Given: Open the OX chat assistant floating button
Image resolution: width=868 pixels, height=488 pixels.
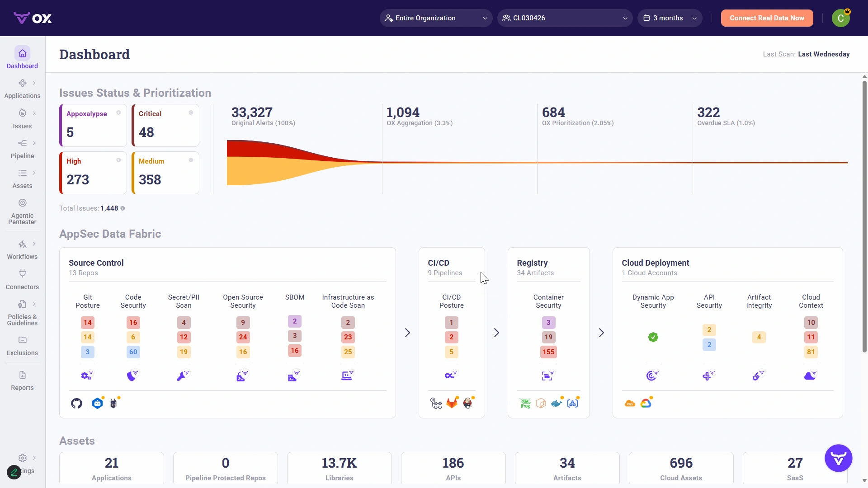Looking at the screenshot, I should 838,458.
